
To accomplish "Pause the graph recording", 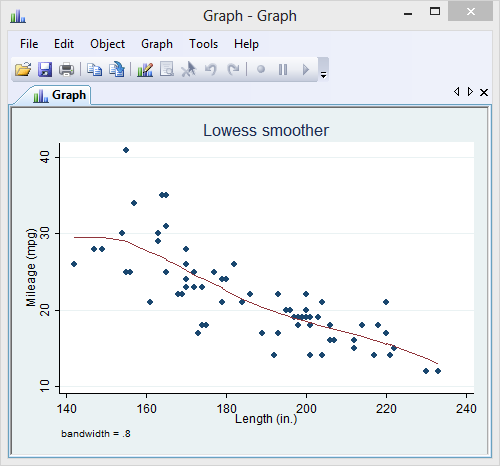I will 283,70.
